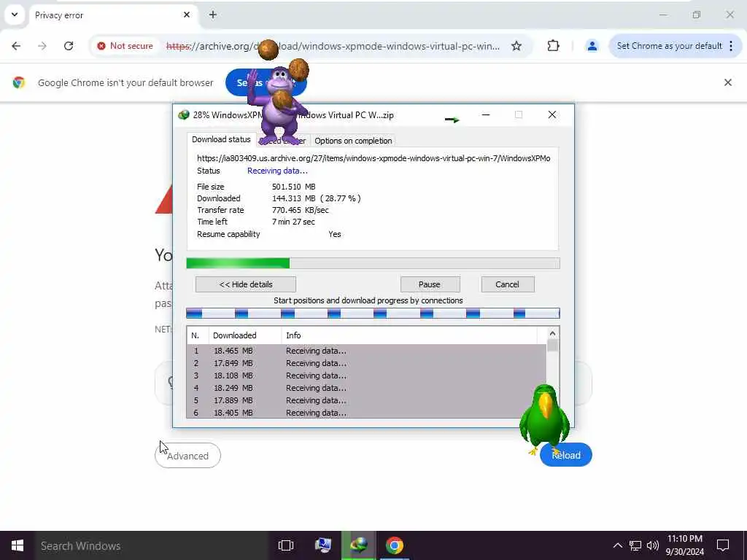Close the Privacy error tab
Image resolution: width=747 pixels, height=560 pixels.
point(187,15)
